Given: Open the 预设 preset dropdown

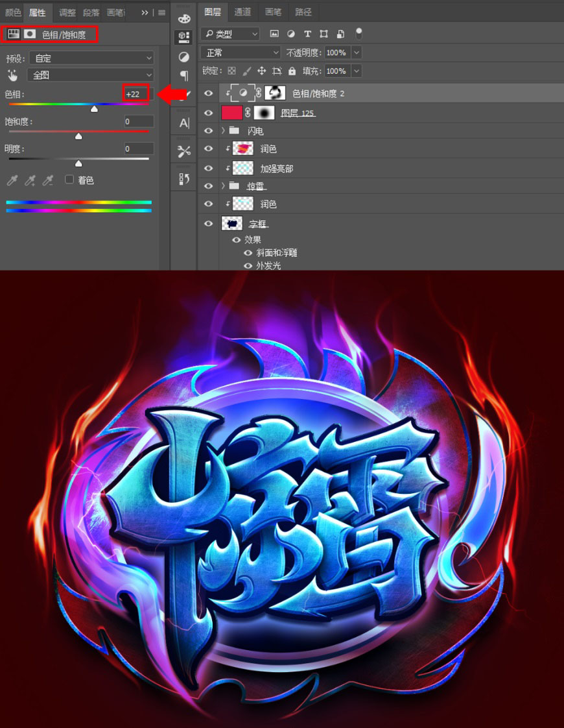Looking at the screenshot, I should click(x=91, y=58).
